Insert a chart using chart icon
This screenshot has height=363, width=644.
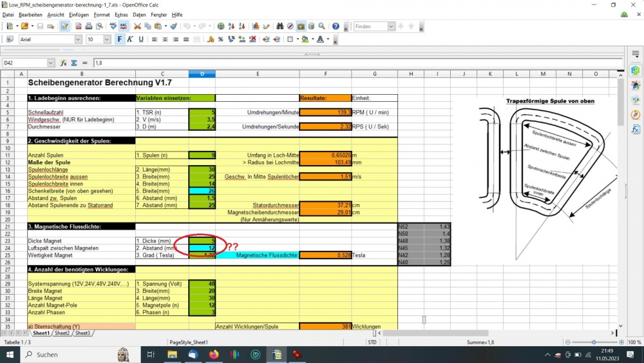(x=256, y=26)
